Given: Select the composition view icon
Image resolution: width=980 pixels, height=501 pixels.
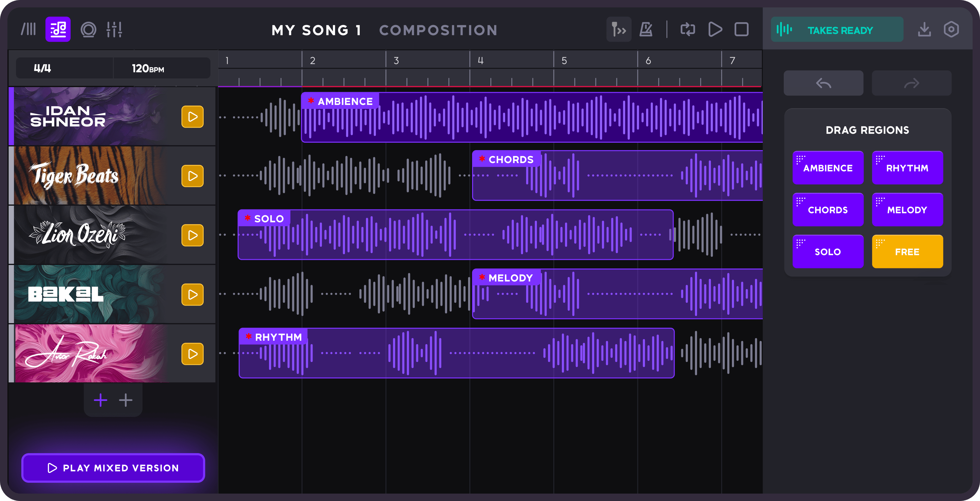Looking at the screenshot, I should tap(58, 29).
